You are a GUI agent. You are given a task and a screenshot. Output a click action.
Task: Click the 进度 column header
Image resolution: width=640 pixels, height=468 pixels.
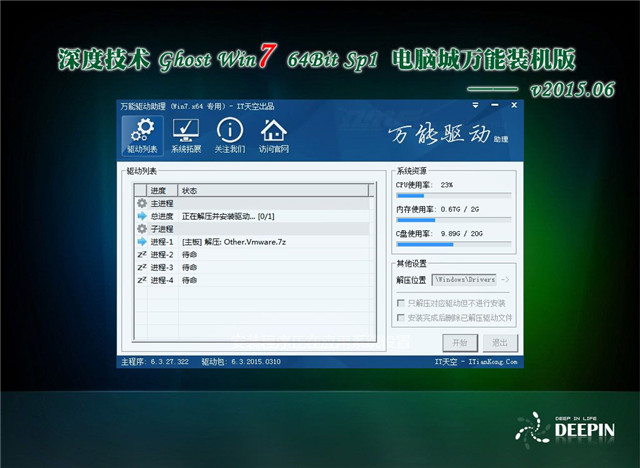162,191
